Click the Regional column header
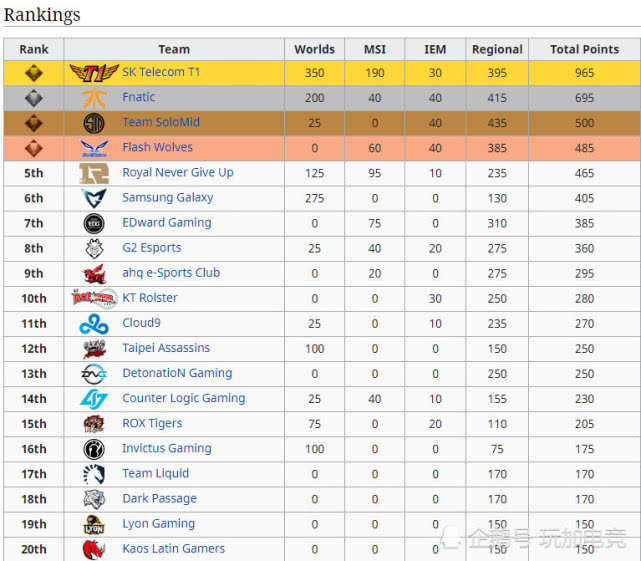 pyautogui.click(x=497, y=49)
